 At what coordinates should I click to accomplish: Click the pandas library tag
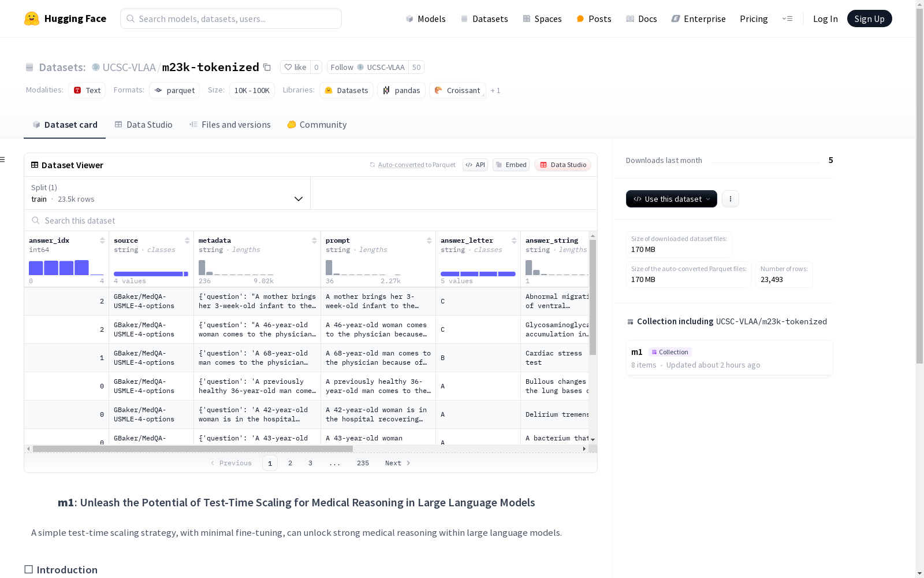coord(401,90)
